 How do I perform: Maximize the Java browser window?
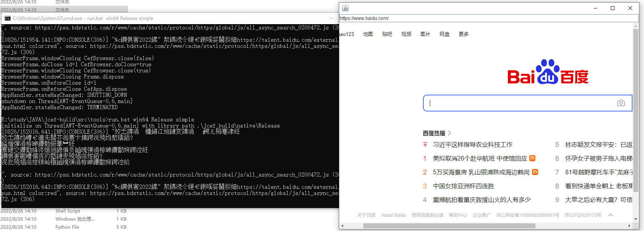[x=613, y=8]
